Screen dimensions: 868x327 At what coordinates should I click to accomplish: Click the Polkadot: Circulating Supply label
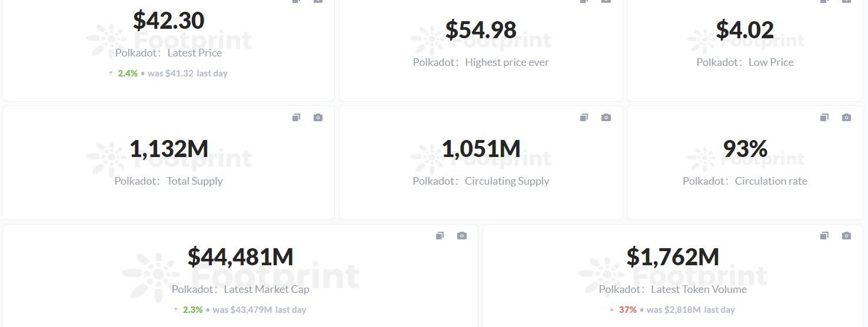tap(481, 181)
